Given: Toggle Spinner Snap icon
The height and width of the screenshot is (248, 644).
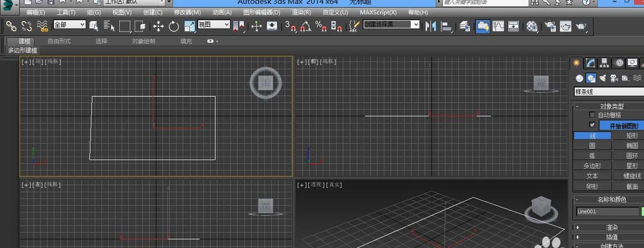Looking at the screenshot, I should 336,26.
